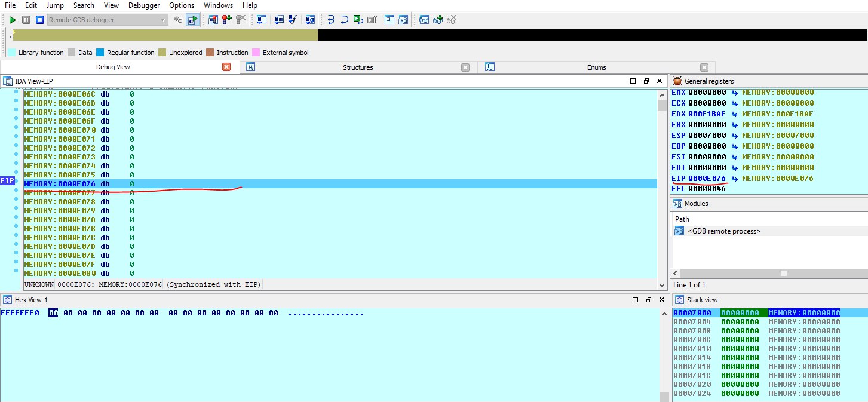The image size is (868, 402).
Task: Switch to the Enums tab
Action: point(596,67)
